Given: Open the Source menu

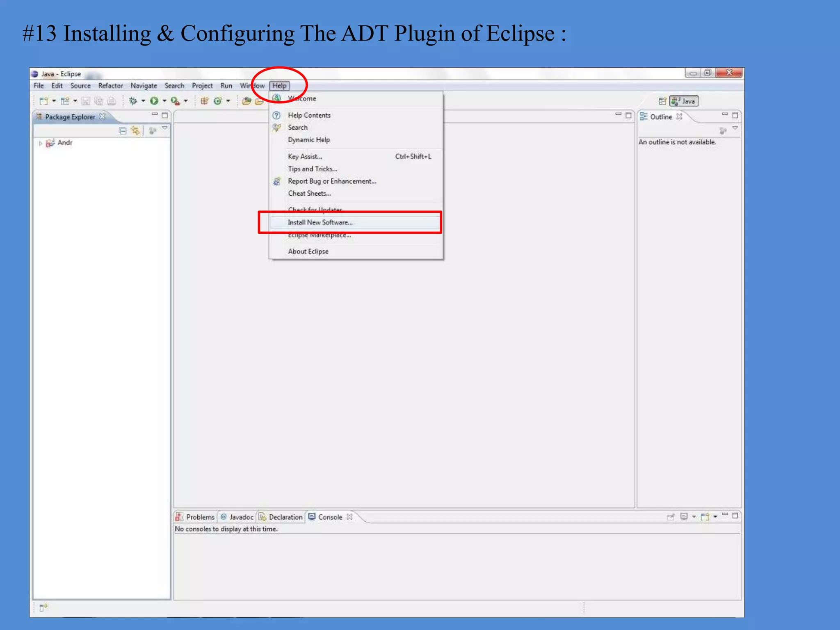Looking at the screenshot, I should tap(80, 86).
